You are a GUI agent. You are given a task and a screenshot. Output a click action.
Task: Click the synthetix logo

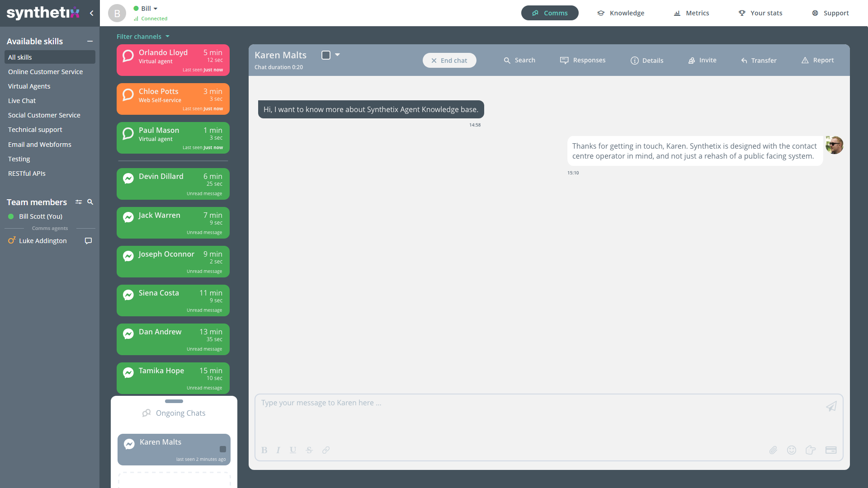(x=43, y=13)
